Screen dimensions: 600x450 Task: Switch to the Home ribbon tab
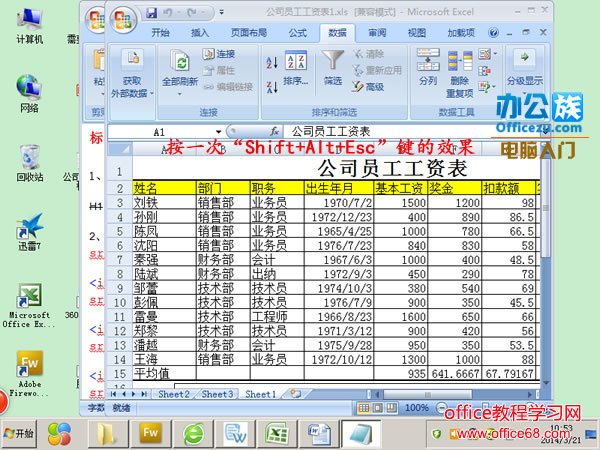click(160, 33)
